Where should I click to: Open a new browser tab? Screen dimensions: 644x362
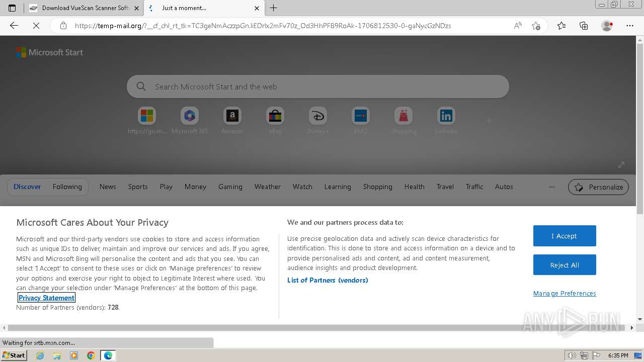tap(273, 8)
